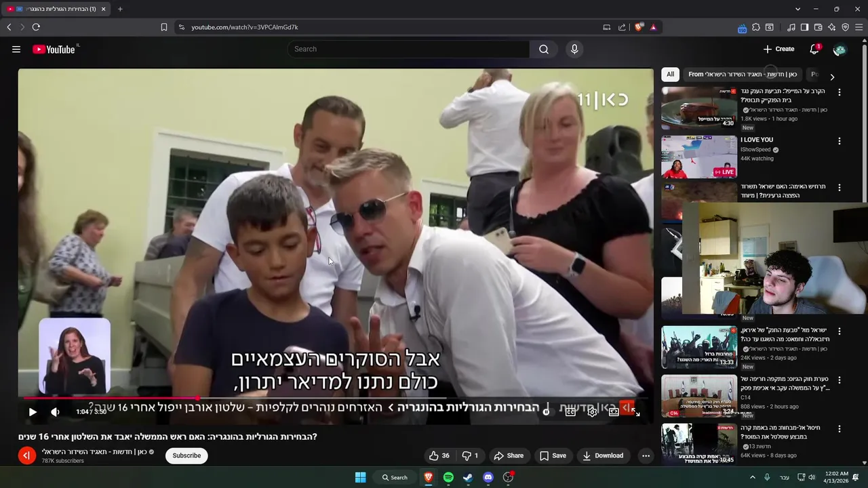Viewport: 868px width, 488px height.
Task: Select the 'From כאן חדשות' filter chip
Action: [x=743, y=75]
